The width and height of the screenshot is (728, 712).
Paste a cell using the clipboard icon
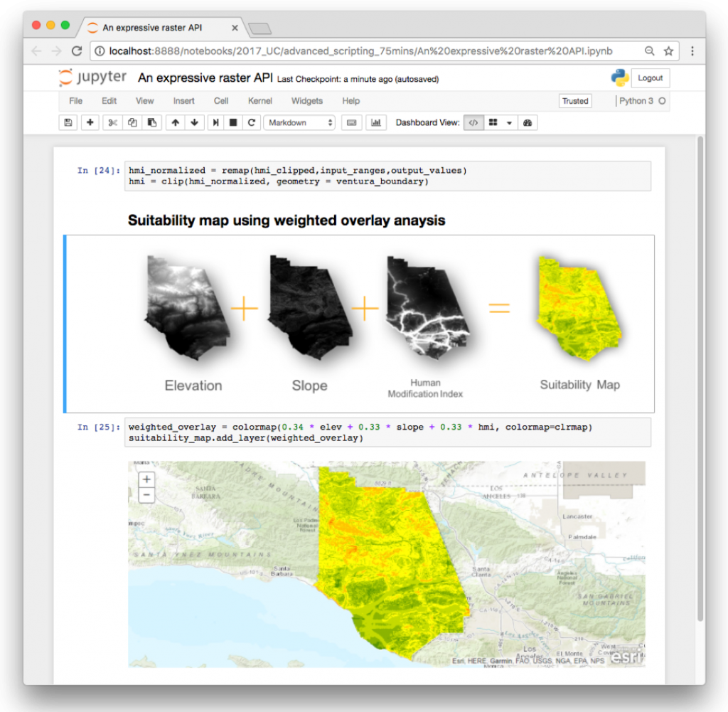tap(151, 122)
